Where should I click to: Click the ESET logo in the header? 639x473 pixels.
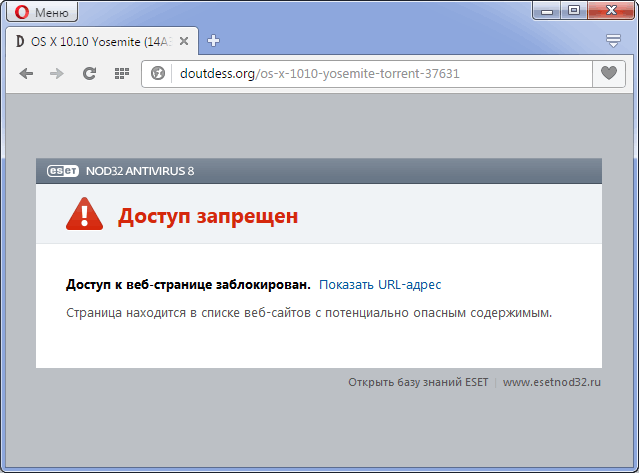tap(63, 171)
